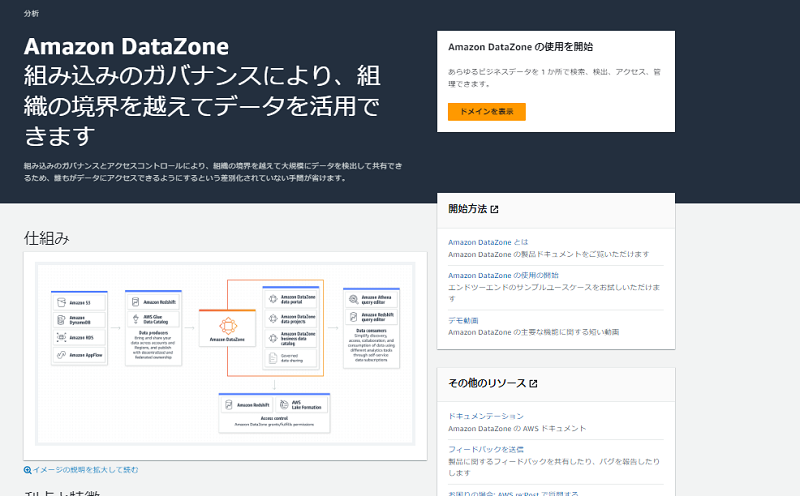The image size is (800, 496).
Task: Click the ドメインを表示 orange button
Action: pyautogui.click(x=486, y=112)
